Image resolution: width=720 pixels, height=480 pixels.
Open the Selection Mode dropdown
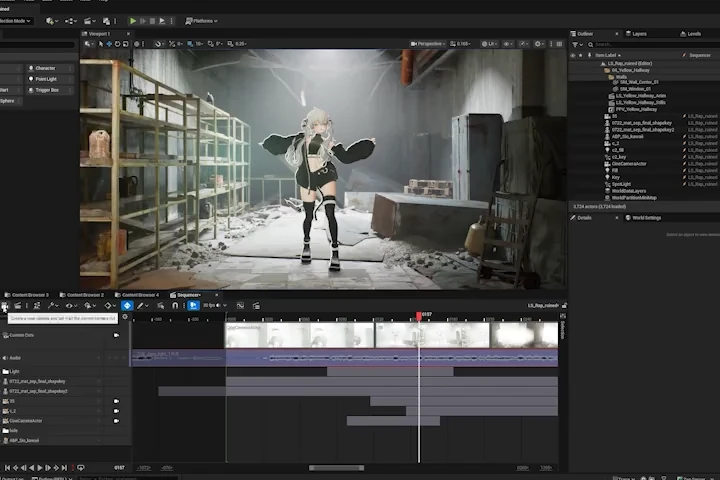click(x=15, y=21)
